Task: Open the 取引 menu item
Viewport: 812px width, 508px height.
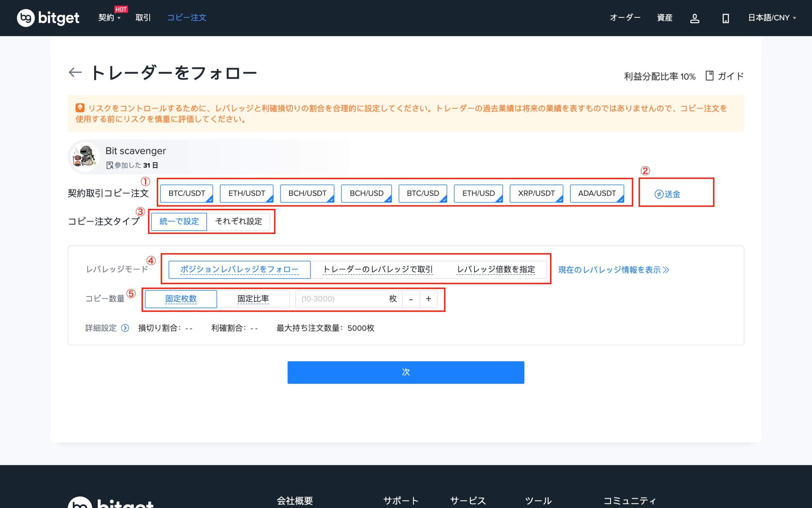Action: tap(143, 17)
